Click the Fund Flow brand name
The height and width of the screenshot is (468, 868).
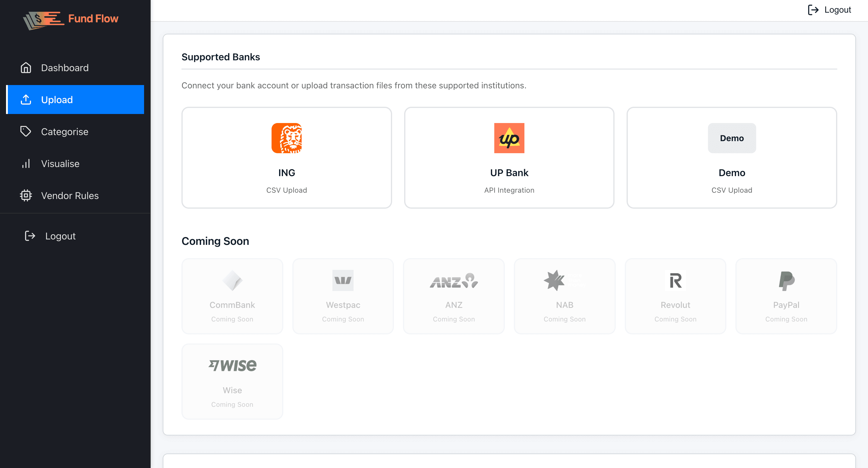click(x=93, y=18)
